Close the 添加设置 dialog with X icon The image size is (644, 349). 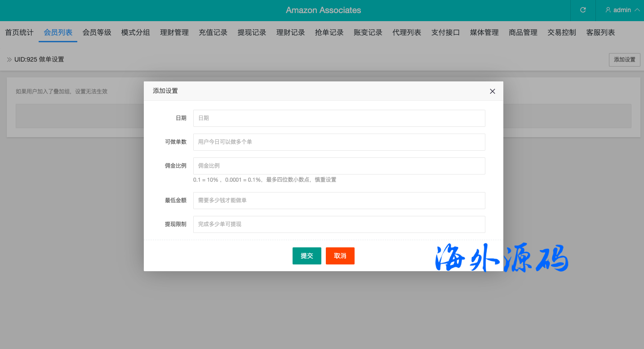pyautogui.click(x=492, y=91)
